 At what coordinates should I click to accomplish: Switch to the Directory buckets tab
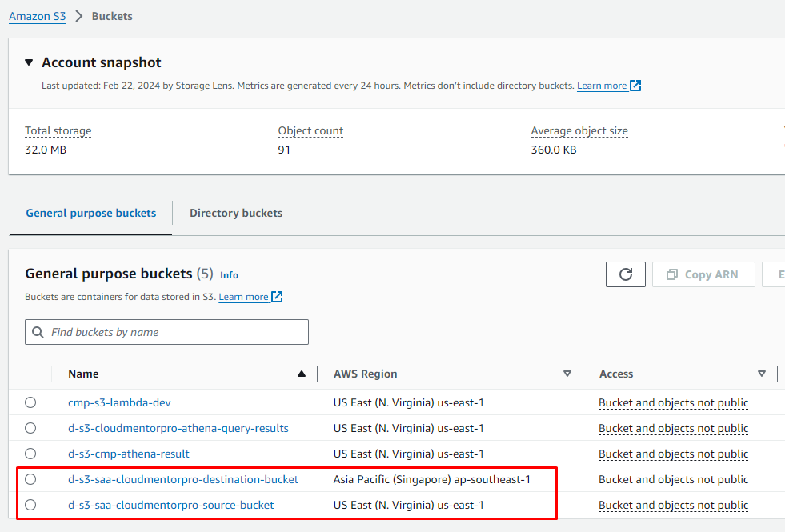[236, 213]
